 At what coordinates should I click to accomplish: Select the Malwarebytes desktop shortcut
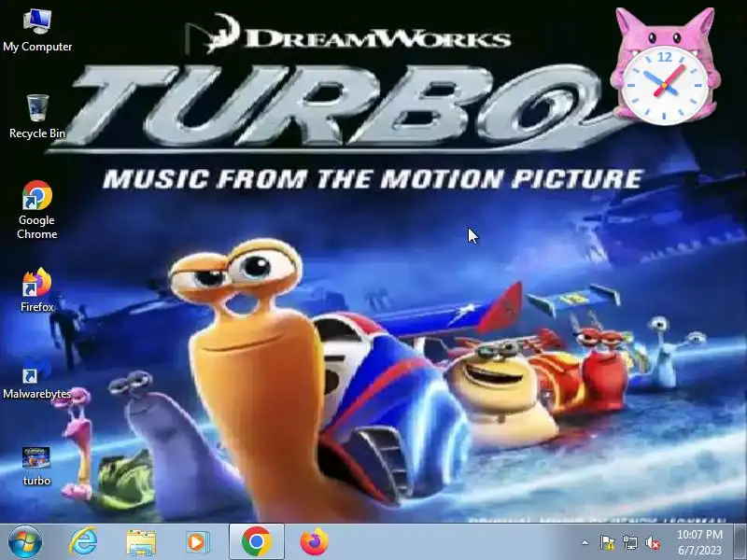click(x=37, y=377)
